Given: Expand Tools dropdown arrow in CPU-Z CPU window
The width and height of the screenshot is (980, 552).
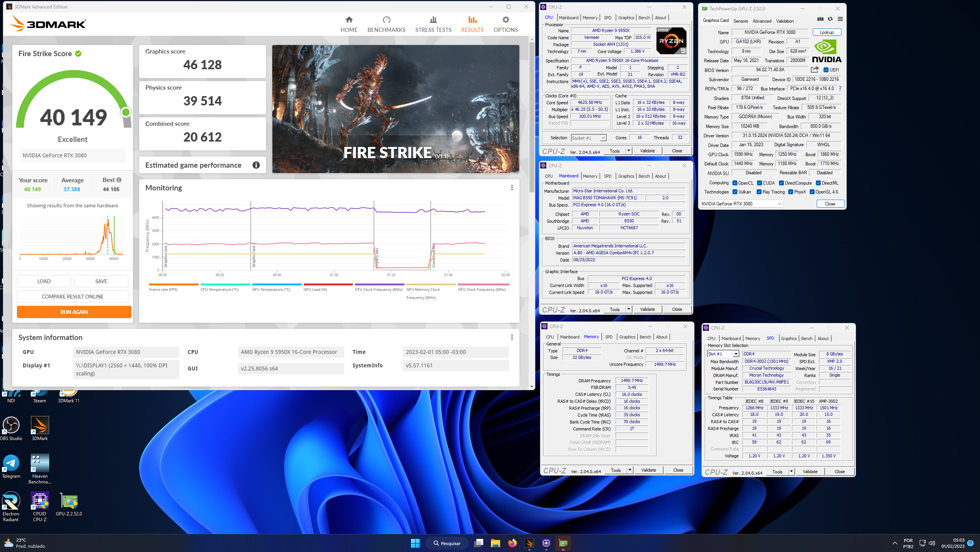Looking at the screenshot, I should point(629,151).
